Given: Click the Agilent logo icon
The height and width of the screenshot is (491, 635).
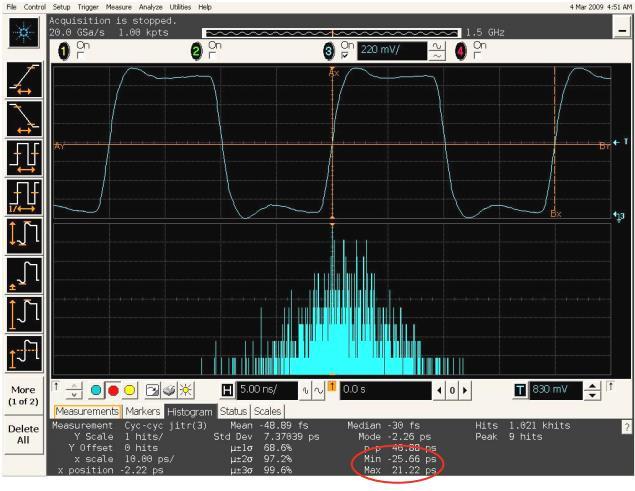Looking at the screenshot, I should [x=24, y=33].
